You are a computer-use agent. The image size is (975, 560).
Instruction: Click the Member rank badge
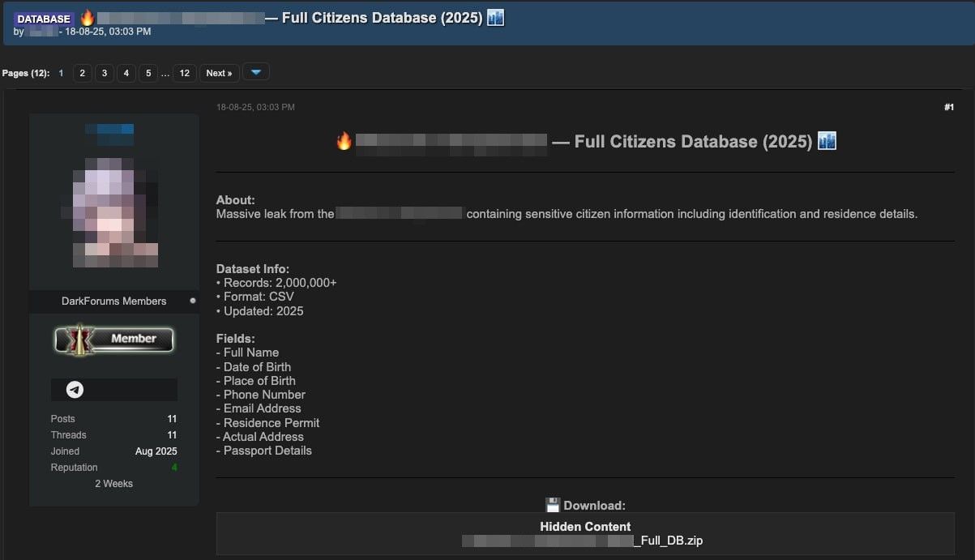click(x=114, y=340)
